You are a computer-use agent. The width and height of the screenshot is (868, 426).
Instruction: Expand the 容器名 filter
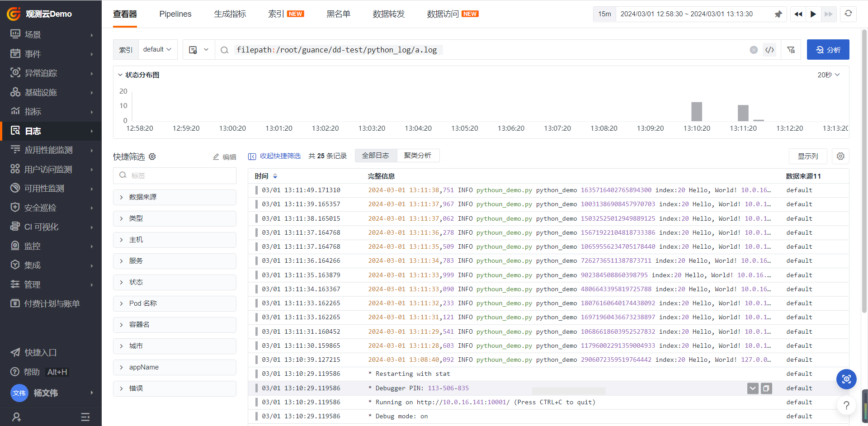click(175, 325)
